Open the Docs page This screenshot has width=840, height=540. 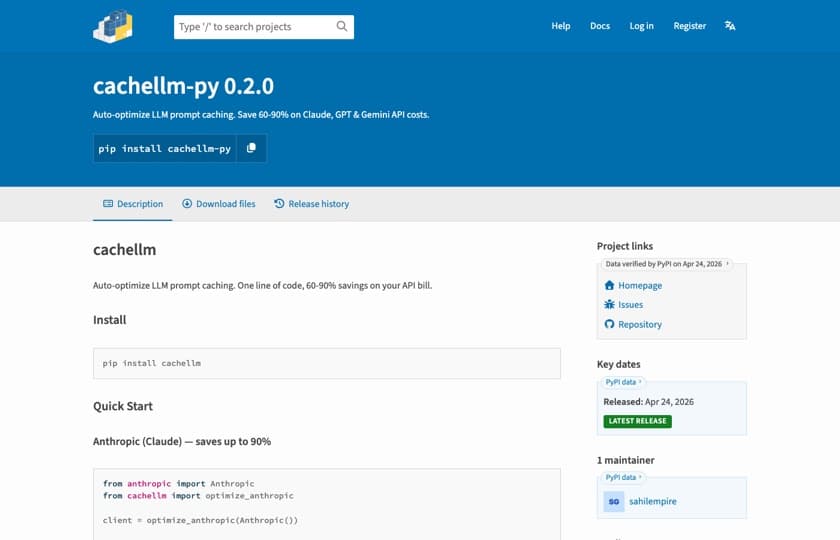click(x=600, y=26)
